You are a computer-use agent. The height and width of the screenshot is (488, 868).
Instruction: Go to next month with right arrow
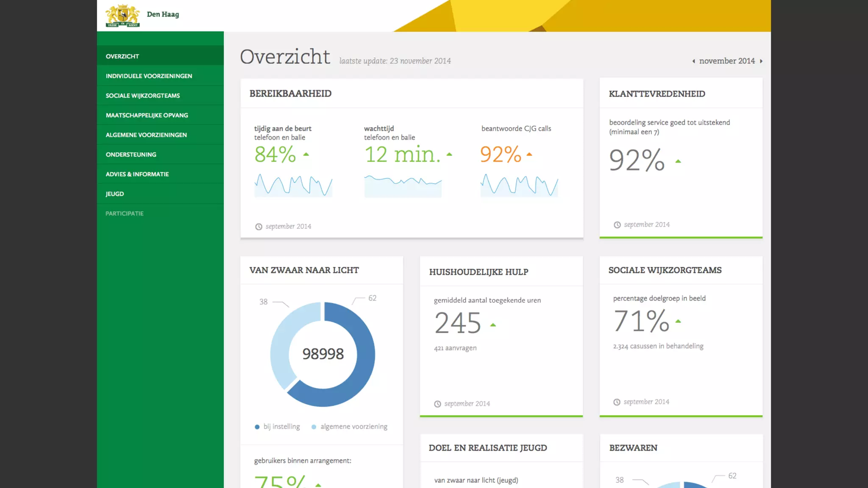point(761,61)
